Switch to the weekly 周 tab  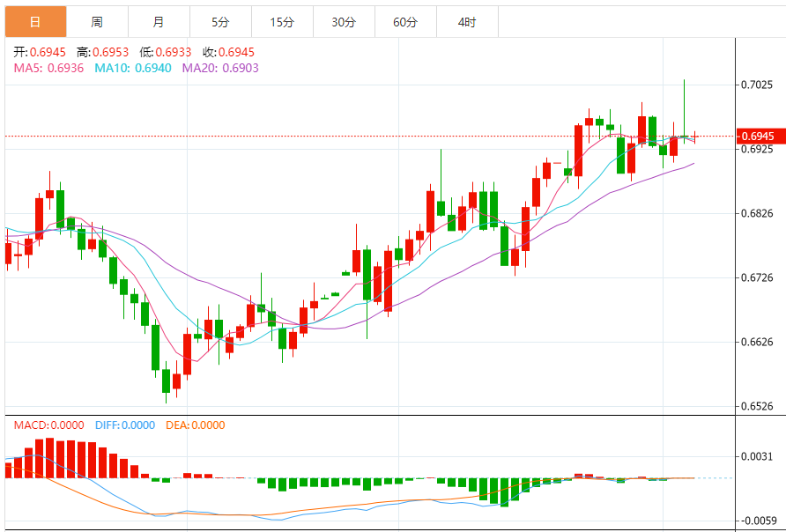coord(97,22)
